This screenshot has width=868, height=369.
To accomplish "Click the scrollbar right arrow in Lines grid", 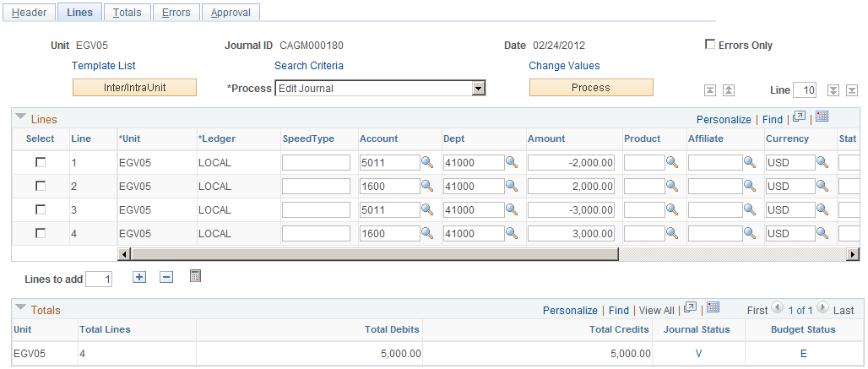I will point(853,254).
